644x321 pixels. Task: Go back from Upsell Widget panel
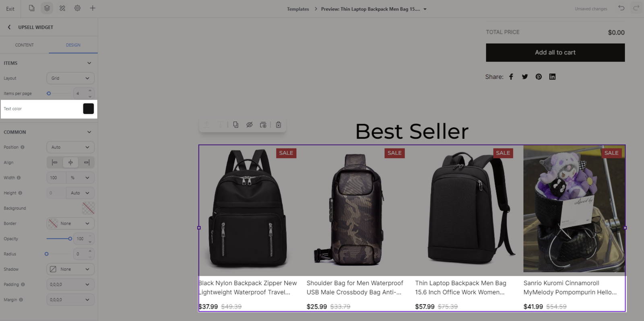click(x=9, y=27)
